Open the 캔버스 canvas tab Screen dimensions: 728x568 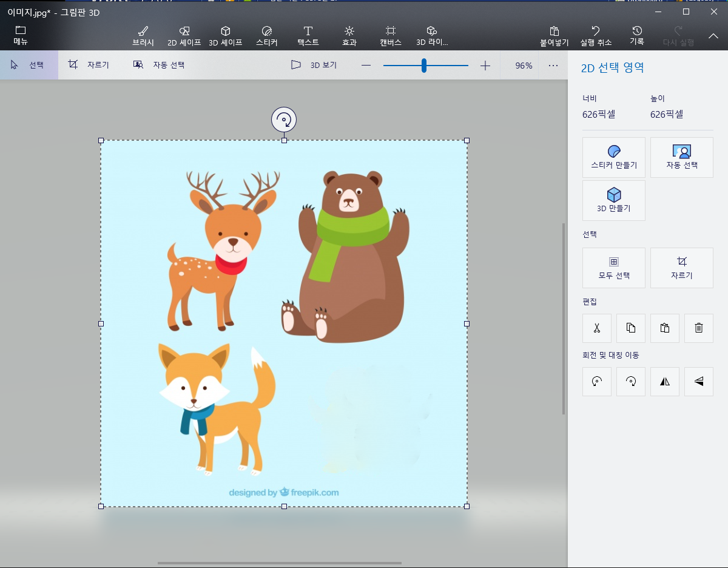tap(391, 36)
